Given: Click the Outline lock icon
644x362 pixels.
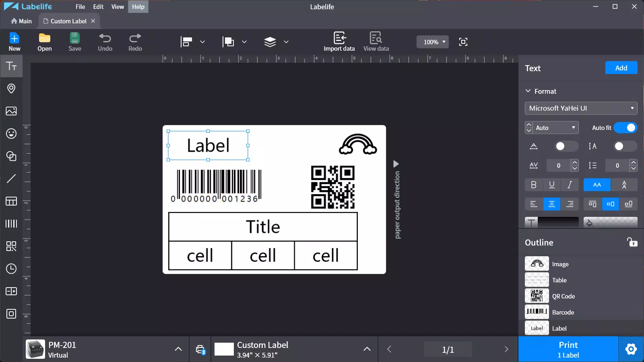Looking at the screenshot, I should point(632,242).
